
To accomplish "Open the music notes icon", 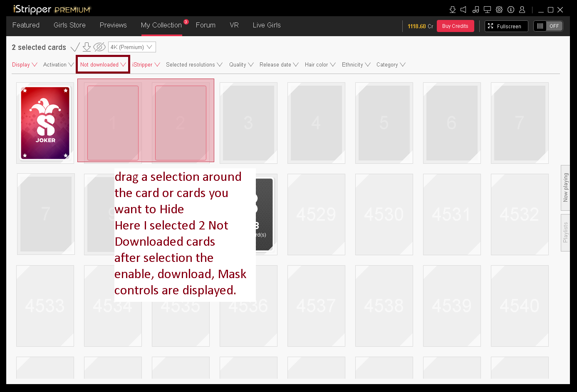I will point(475,10).
